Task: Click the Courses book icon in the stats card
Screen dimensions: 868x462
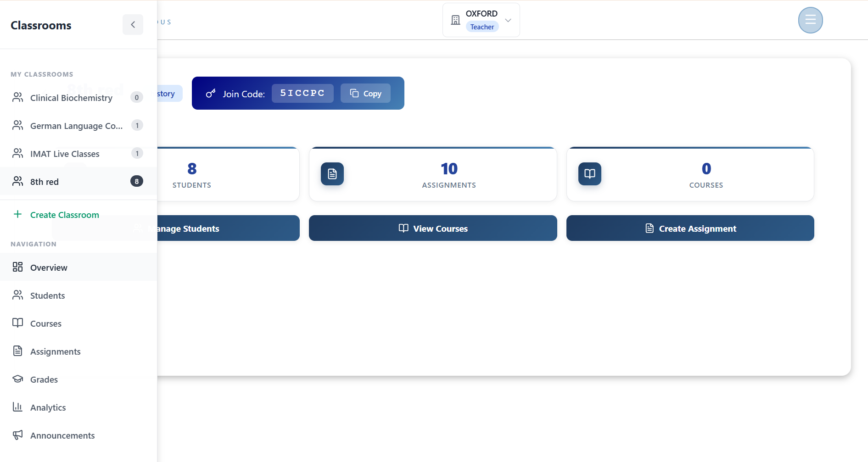Action: [x=590, y=174]
